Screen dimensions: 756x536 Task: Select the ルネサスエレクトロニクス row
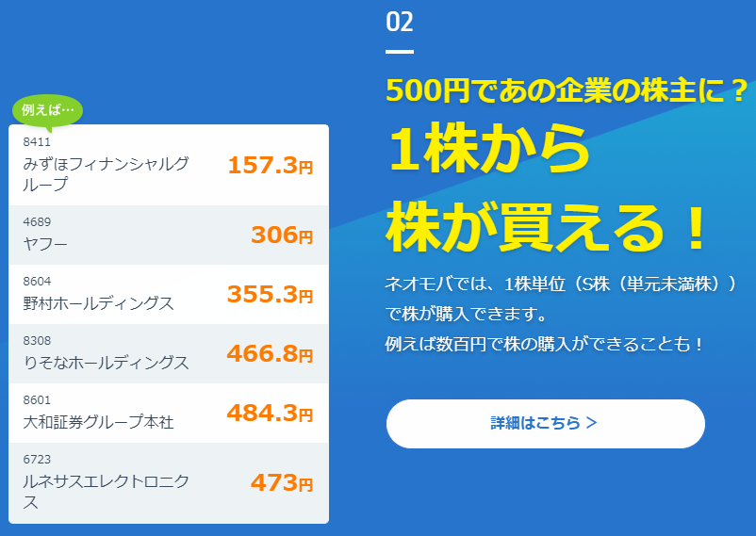click(x=169, y=483)
